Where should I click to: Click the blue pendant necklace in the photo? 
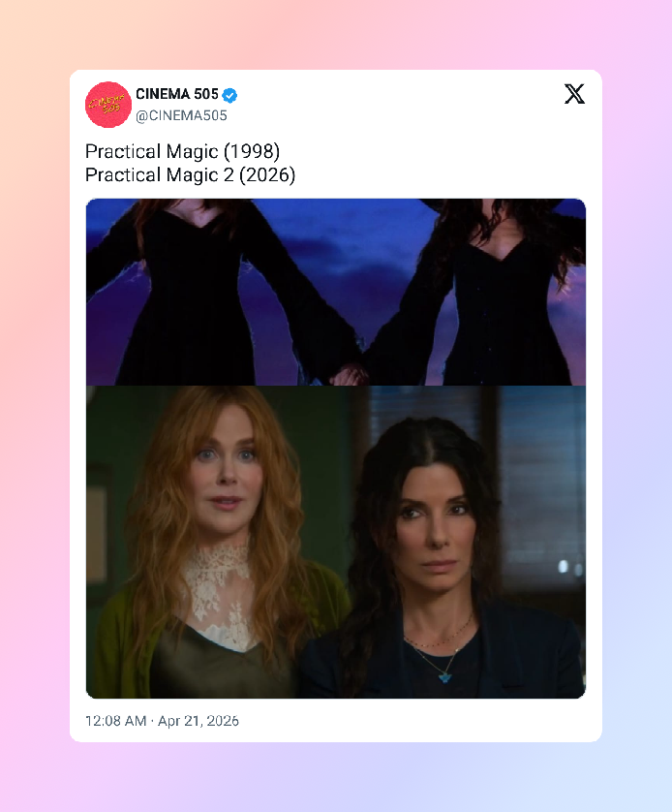tap(444, 675)
